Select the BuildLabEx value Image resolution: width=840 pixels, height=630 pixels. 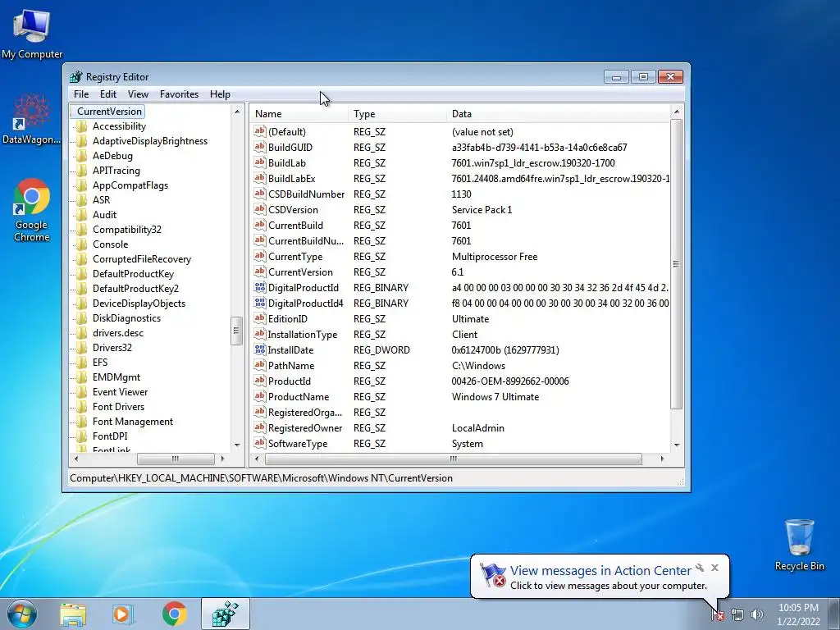[x=291, y=178]
